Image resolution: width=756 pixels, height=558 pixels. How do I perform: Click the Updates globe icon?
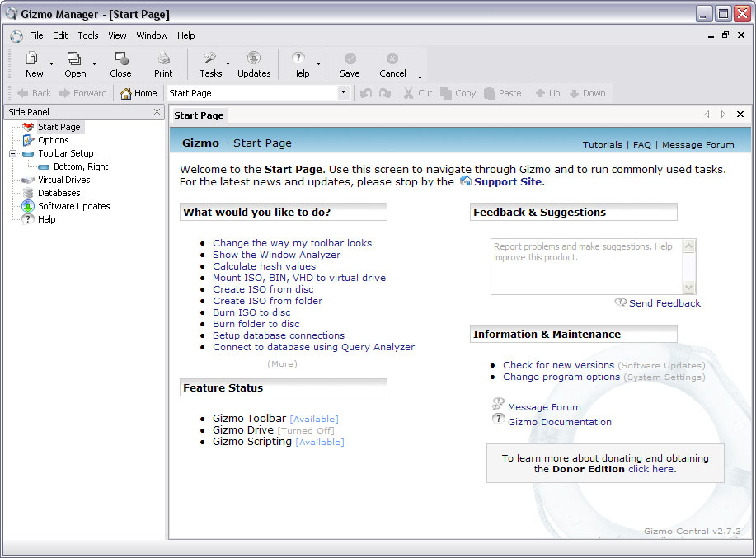click(x=254, y=59)
